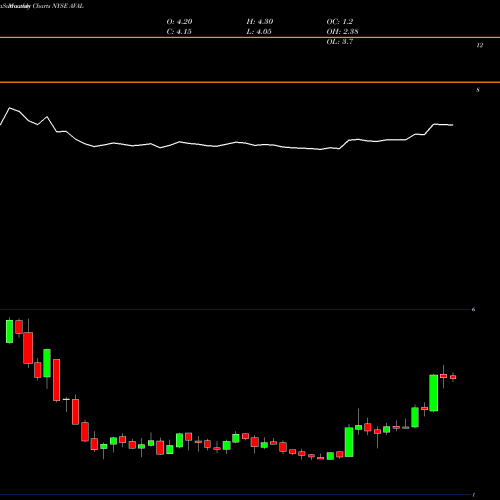This screenshot has width=500, height=500.
Task: Click the '12' price axis label
Action: 479,45
